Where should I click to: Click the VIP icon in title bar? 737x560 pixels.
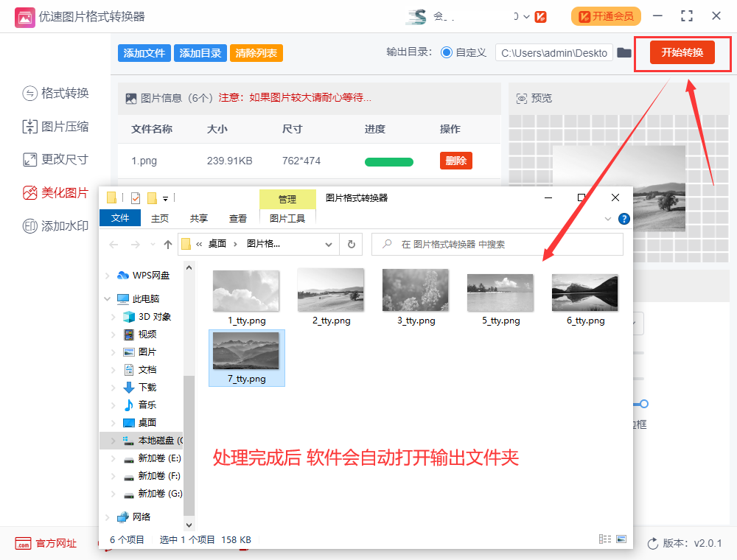(x=540, y=16)
